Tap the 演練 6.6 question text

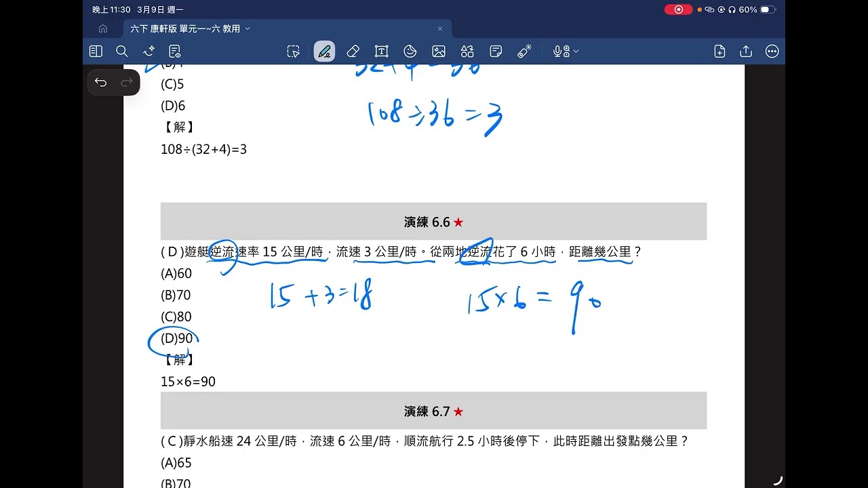401,252
